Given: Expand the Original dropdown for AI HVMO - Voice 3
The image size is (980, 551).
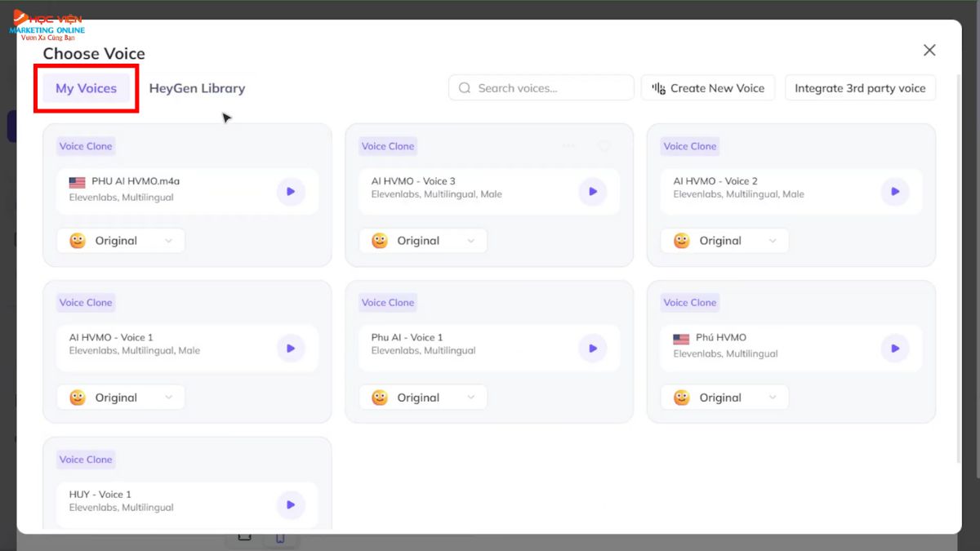Looking at the screenshot, I should 423,241.
